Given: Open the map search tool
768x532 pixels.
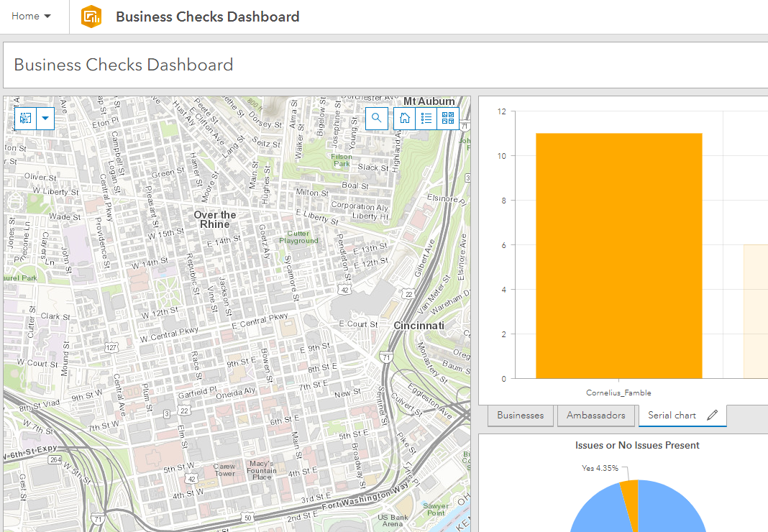Looking at the screenshot, I should [377, 118].
